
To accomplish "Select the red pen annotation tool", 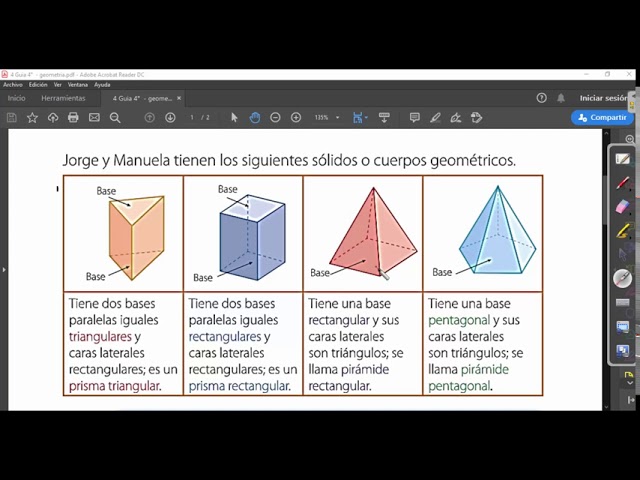I will (x=622, y=182).
